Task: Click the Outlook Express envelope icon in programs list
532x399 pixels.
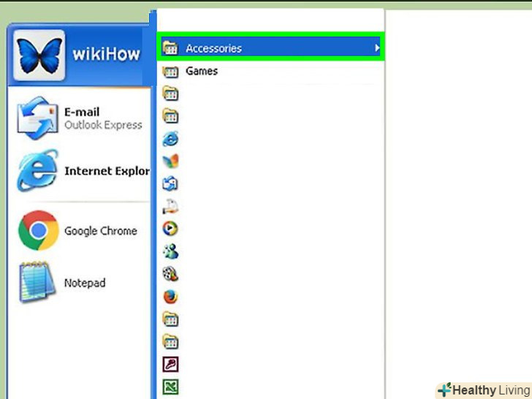Action: point(170,183)
